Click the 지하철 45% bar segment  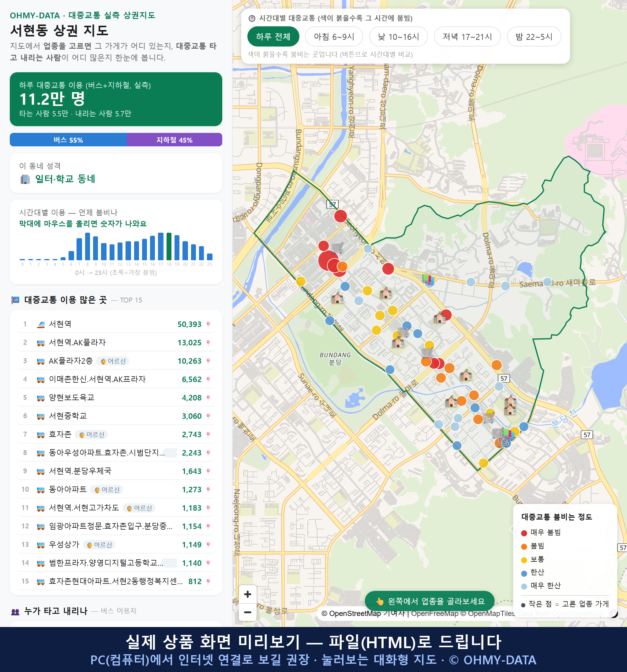[x=175, y=140]
